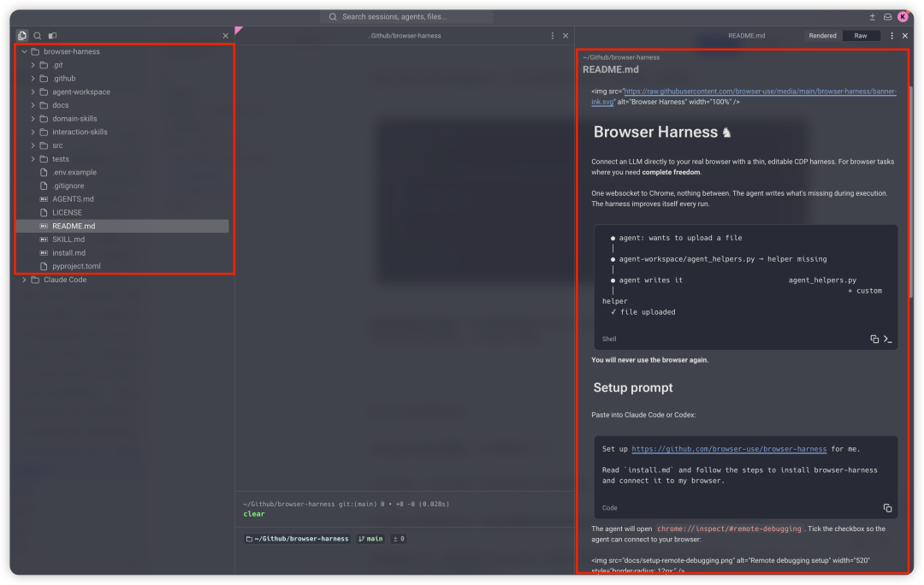The image size is (924, 585).
Task: Click the plus-minus changes icon in top bar
Action: click(872, 16)
